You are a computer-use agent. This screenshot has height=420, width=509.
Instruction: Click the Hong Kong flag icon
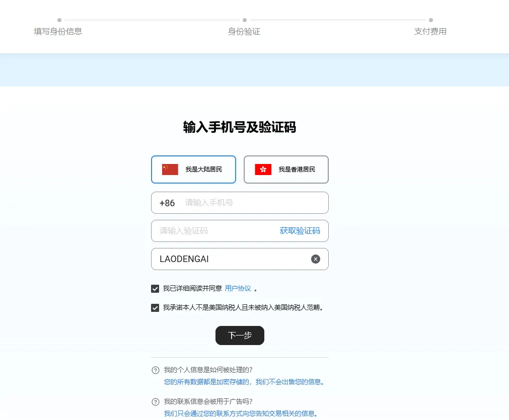pyautogui.click(x=263, y=170)
